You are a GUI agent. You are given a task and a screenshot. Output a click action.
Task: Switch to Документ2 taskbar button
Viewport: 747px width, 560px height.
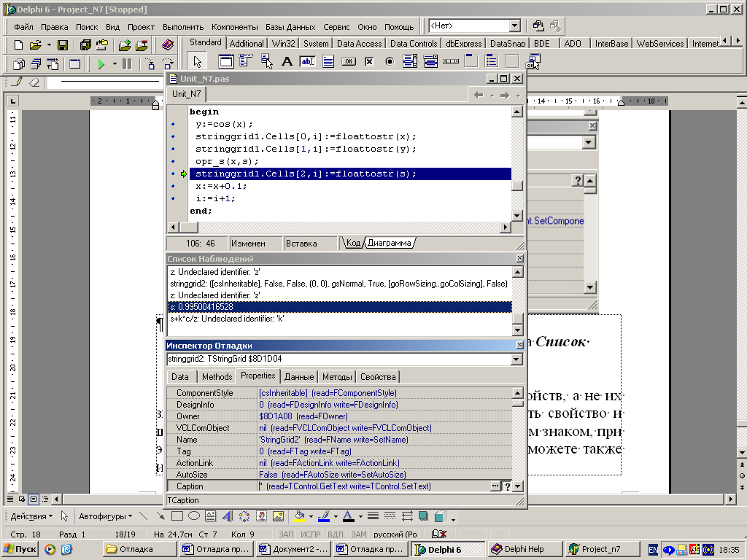point(293,549)
